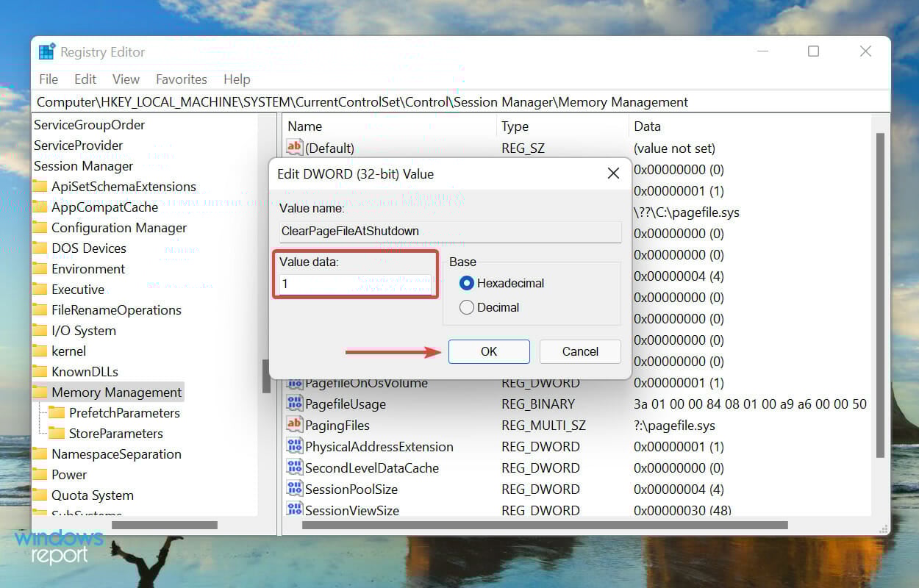Select the Decimal base option

click(466, 307)
